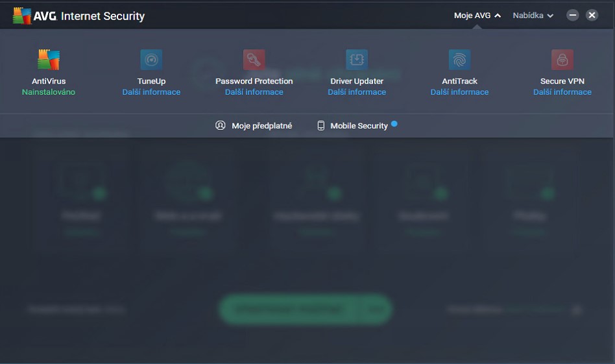The width and height of the screenshot is (615, 364).
Task: Collapse the Moje AVG dropdown
Action: [x=477, y=16]
